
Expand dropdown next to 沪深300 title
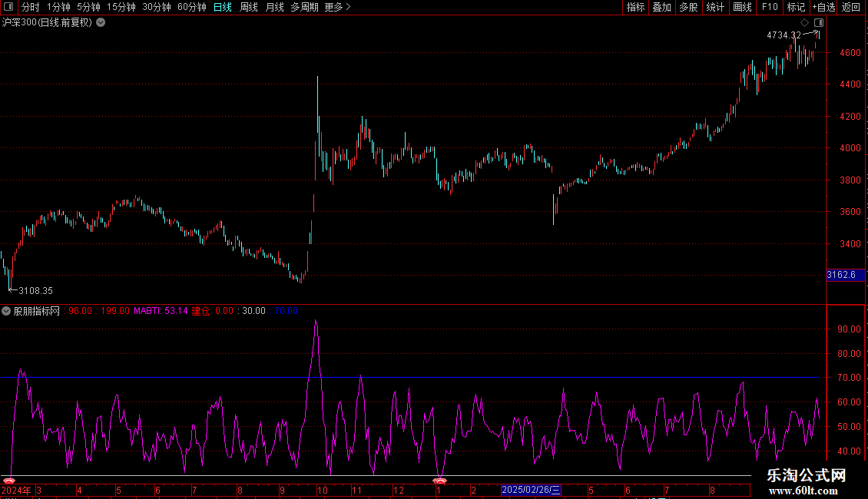point(101,22)
